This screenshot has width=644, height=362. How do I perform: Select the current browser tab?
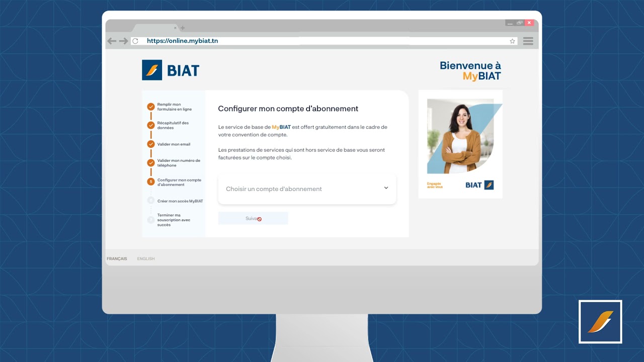[x=153, y=28]
